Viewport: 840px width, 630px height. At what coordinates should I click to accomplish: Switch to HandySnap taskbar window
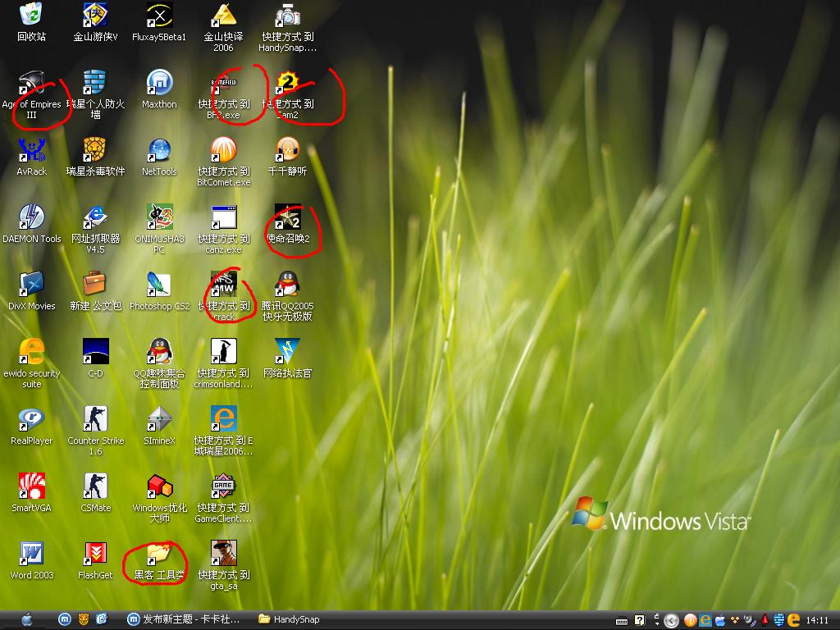[289, 619]
